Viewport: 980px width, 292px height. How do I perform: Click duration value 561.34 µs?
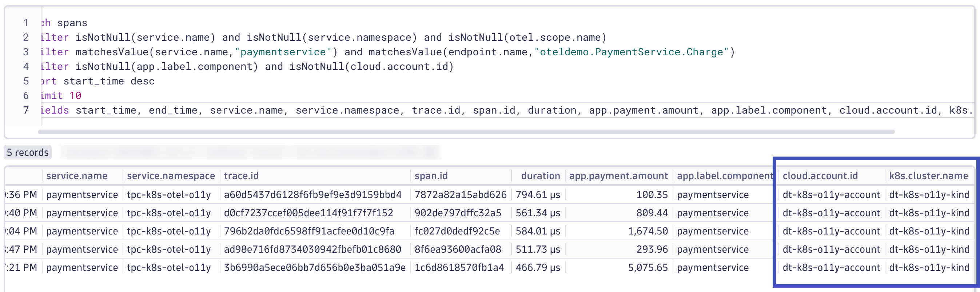click(538, 213)
